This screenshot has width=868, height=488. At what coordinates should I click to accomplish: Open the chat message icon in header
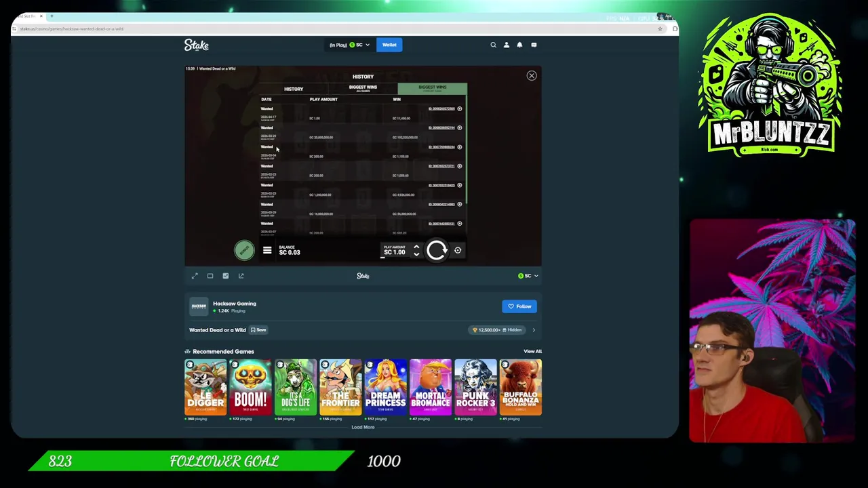tap(534, 45)
